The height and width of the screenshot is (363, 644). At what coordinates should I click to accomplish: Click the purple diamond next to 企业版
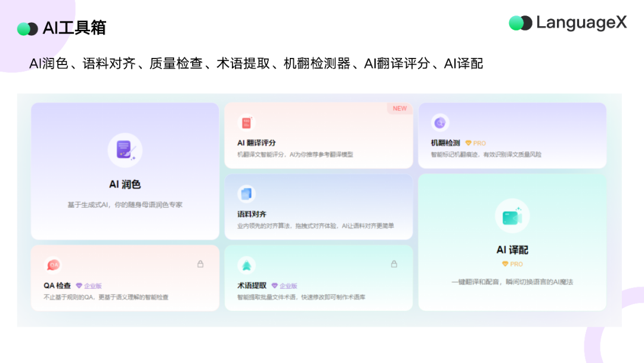(79, 285)
